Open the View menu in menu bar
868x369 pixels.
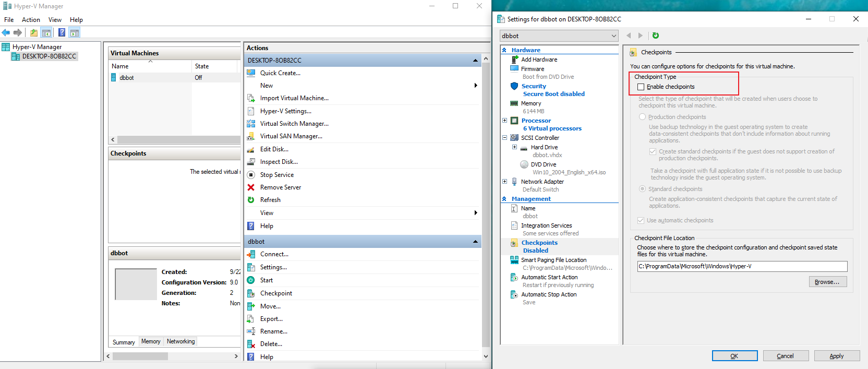click(x=55, y=20)
